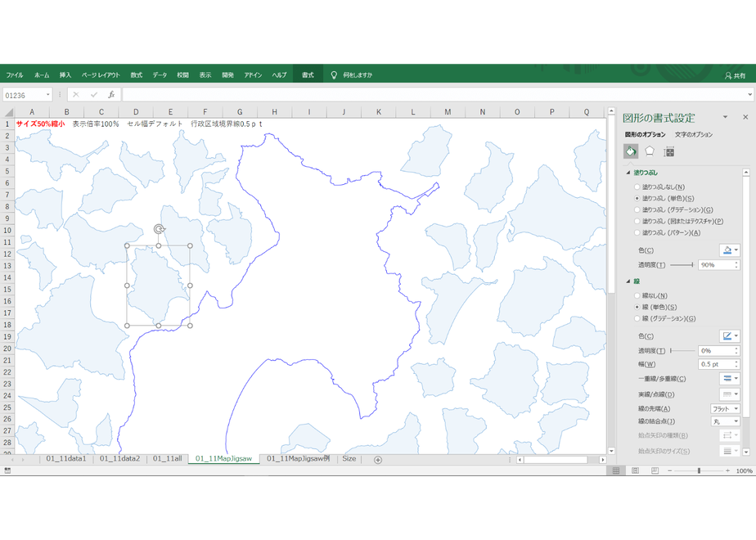Click the previous sheet navigation arrow
Screen dimensions: 756x540
point(12,460)
